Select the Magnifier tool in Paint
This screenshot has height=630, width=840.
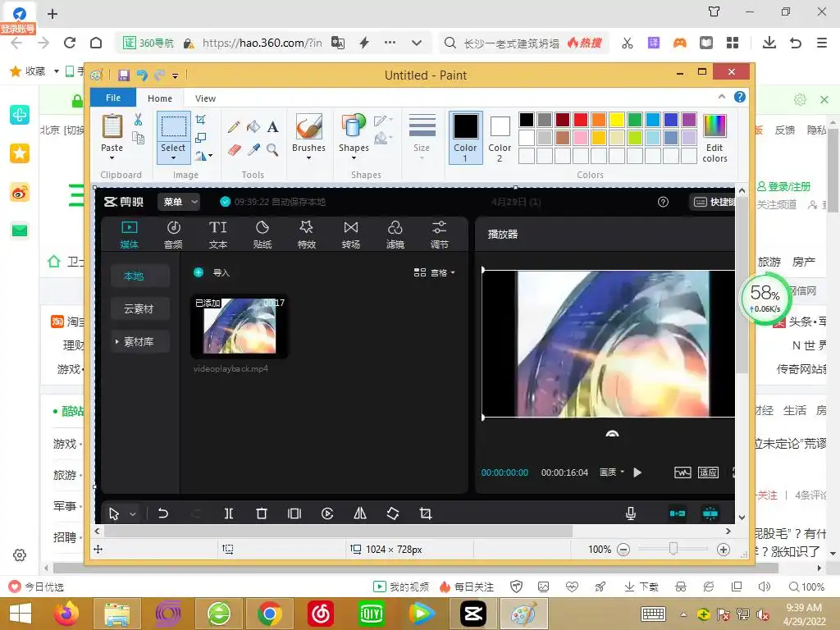pyautogui.click(x=272, y=149)
